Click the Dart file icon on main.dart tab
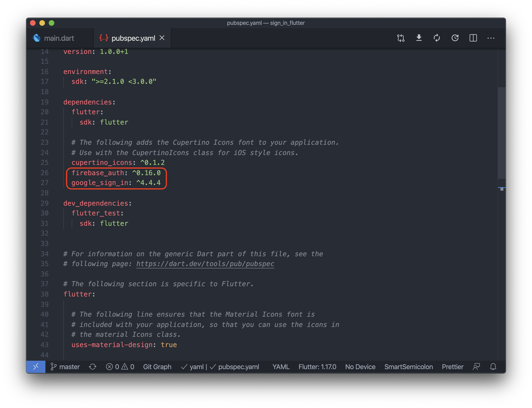This screenshot has width=532, height=408. point(37,38)
